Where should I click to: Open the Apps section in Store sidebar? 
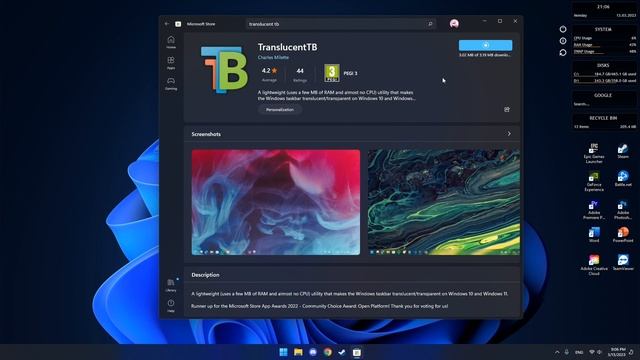(171, 63)
